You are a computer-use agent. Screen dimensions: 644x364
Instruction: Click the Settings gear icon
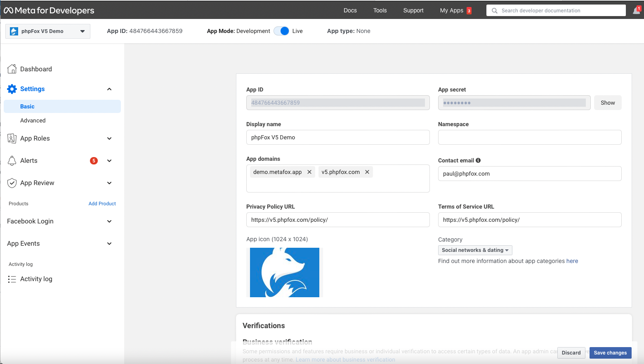pyautogui.click(x=12, y=89)
